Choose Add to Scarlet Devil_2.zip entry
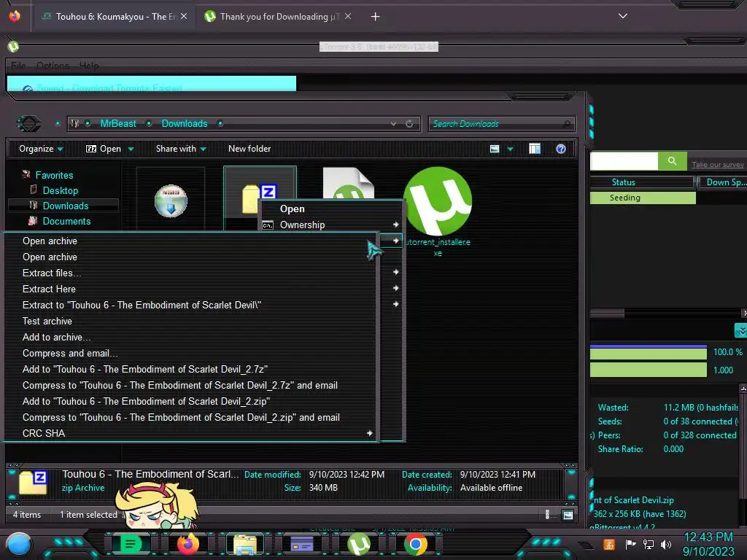The width and height of the screenshot is (747, 560). (x=190, y=402)
